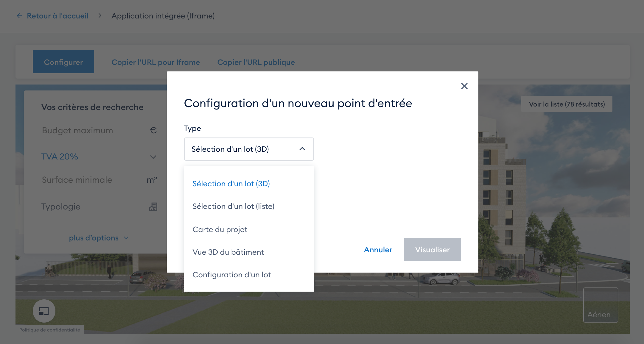This screenshot has height=344, width=644.
Task: Choose Sélection d'un lot (liste) option
Action: click(233, 206)
